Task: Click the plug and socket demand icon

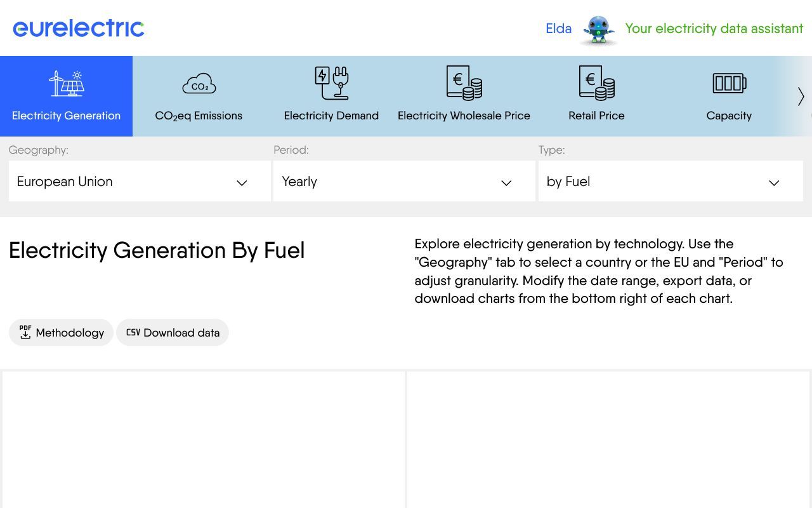Action: click(x=332, y=83)
